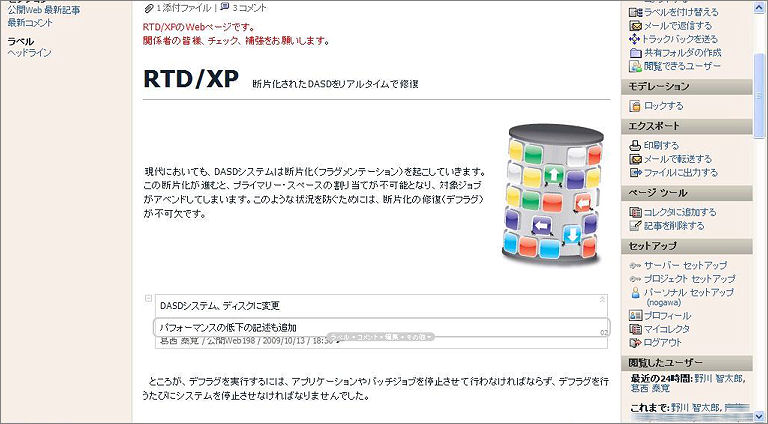The image size is (768, 424).
Task: Click the shared folder creation icon
Action: pos(635,53)
